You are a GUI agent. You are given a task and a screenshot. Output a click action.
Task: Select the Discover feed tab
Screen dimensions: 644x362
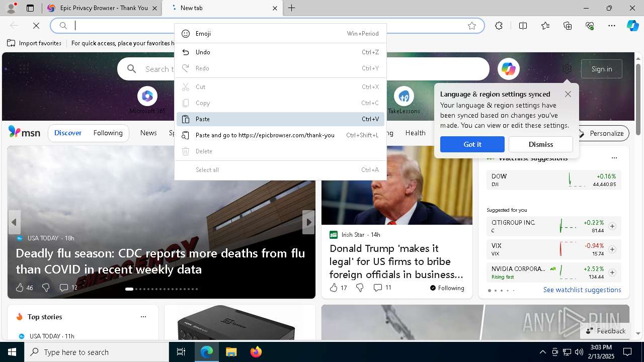(68, 133)
